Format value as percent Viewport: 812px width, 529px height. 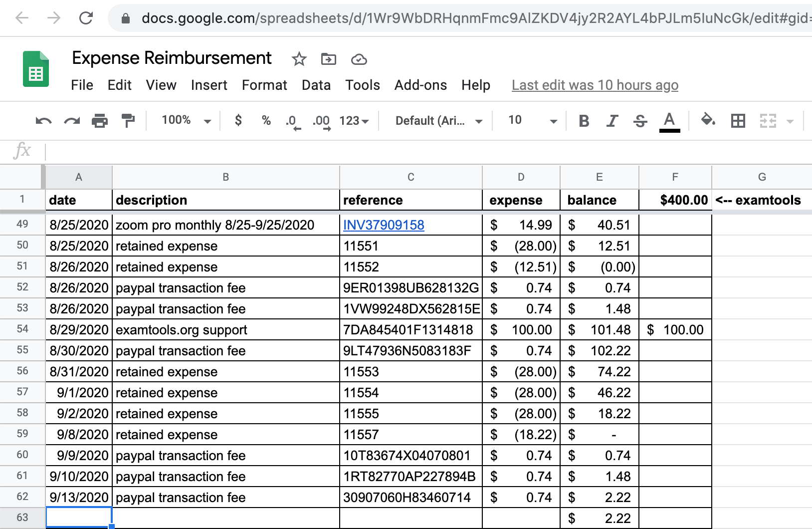click(266, 120)
